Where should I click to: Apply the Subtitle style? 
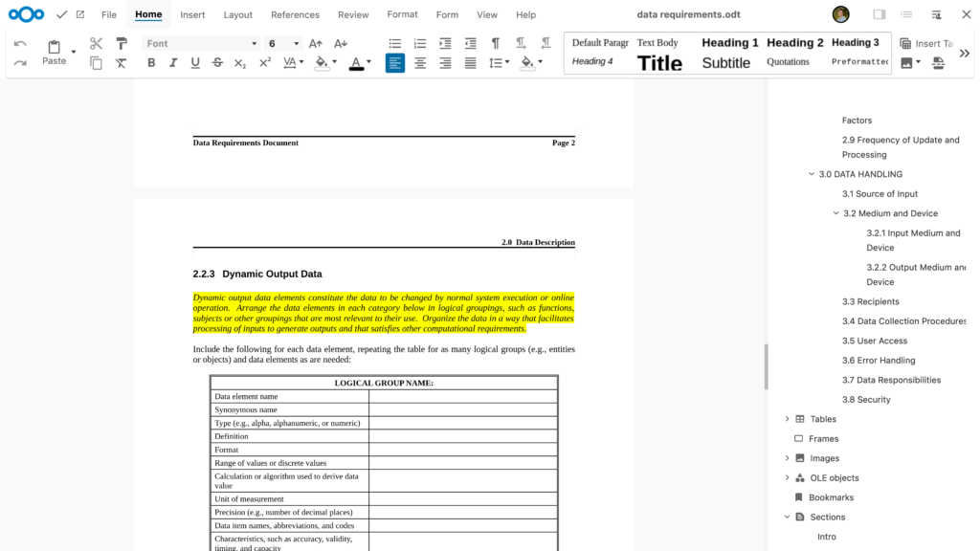coord(725,62)
